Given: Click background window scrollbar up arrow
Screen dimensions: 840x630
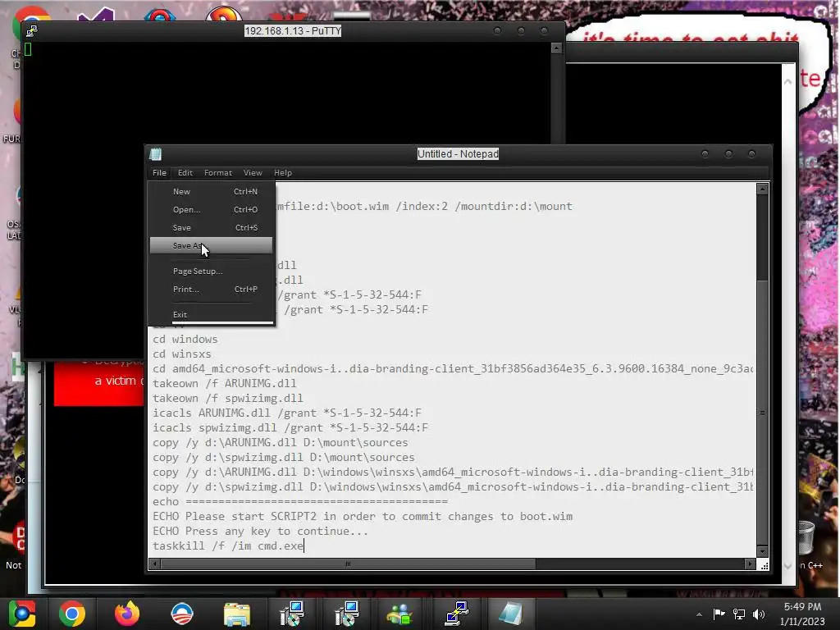Looking at the screenshot, I should 788,82.
